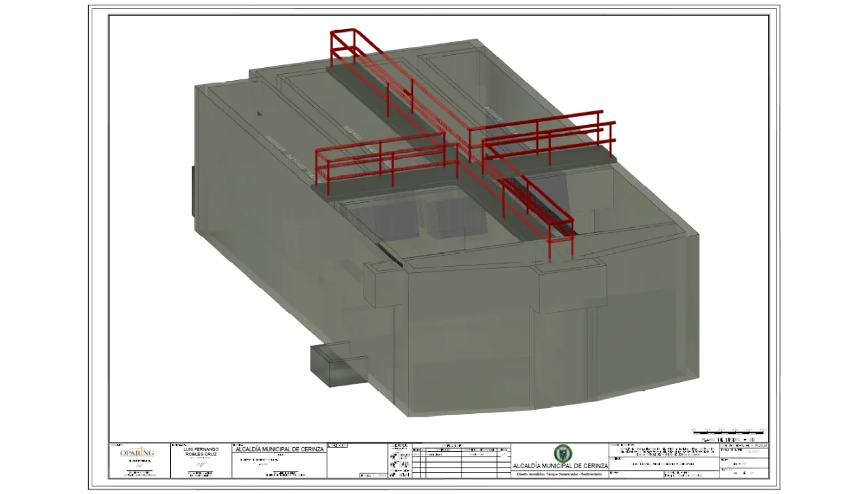Click ALCALDÍA MUNICIPAL DE CERINZA text below the emblem

560,466
